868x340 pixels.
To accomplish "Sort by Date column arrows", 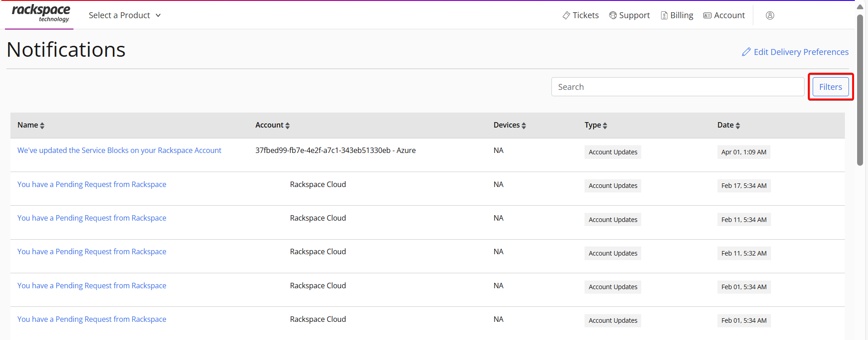I will pos(738,126).
